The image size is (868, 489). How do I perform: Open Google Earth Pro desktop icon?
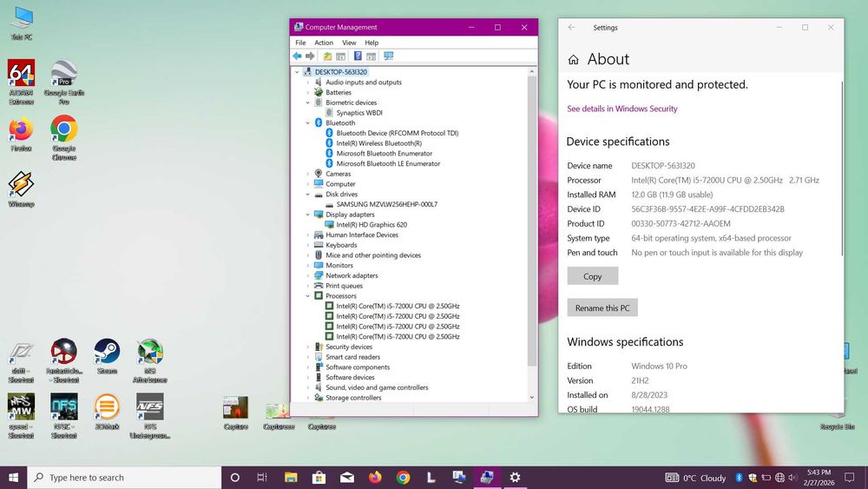(x=64, y=82)
